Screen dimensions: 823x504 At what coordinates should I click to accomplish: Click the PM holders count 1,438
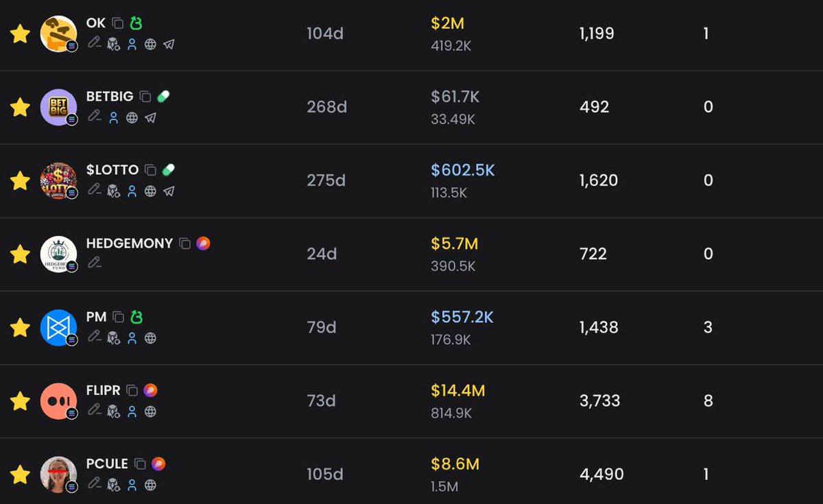point(599,328)
